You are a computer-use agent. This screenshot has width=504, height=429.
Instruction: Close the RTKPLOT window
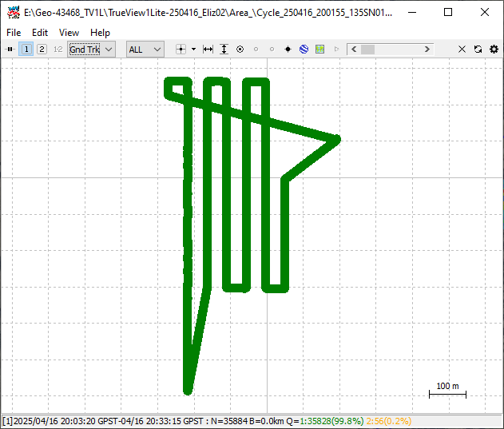(x=485, y=13)
